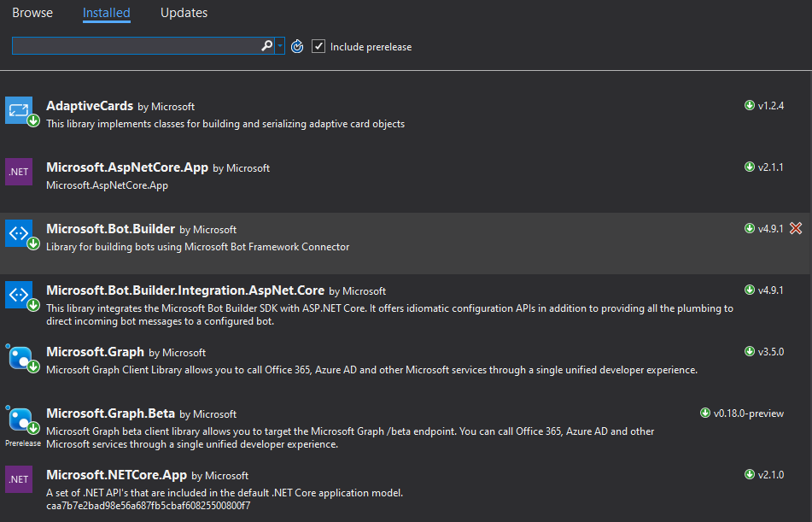Click the Microsoft.AspNetCore.App .NET icon
Viewport: 812px width, 522px height.
(x=19, y=172)
